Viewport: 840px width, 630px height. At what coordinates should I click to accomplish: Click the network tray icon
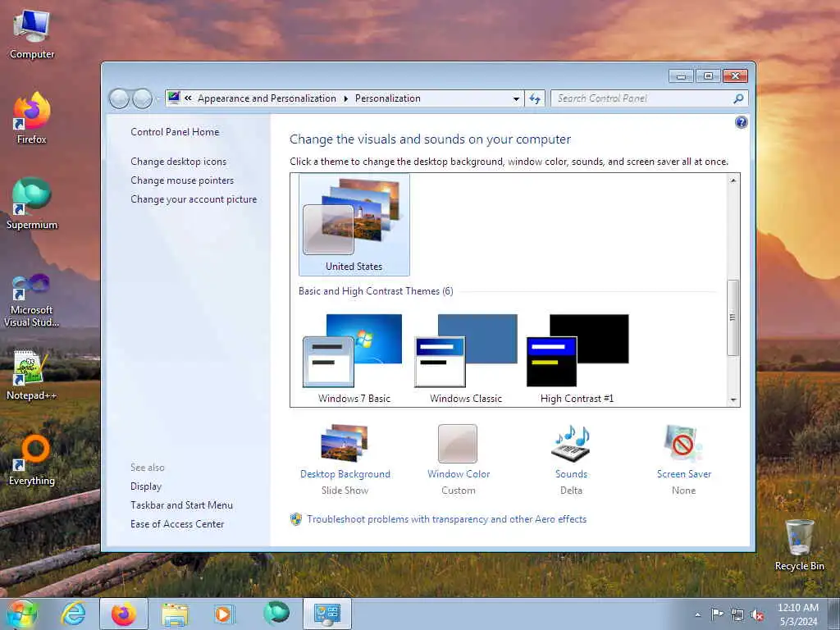[737, 615]
